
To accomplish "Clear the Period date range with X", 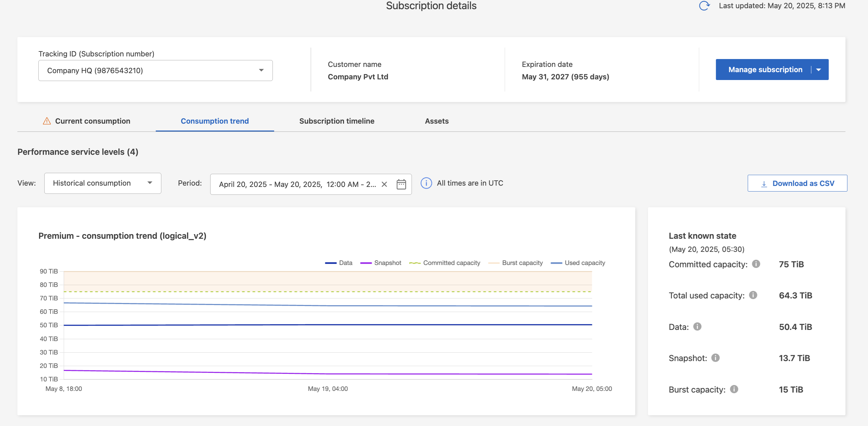I will pos(384,184).
